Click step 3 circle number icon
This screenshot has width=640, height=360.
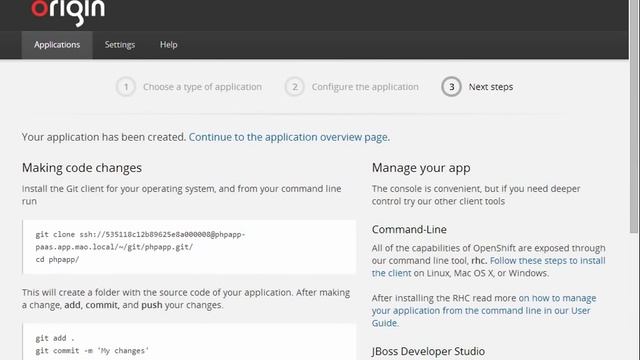(x=451, y=87)
